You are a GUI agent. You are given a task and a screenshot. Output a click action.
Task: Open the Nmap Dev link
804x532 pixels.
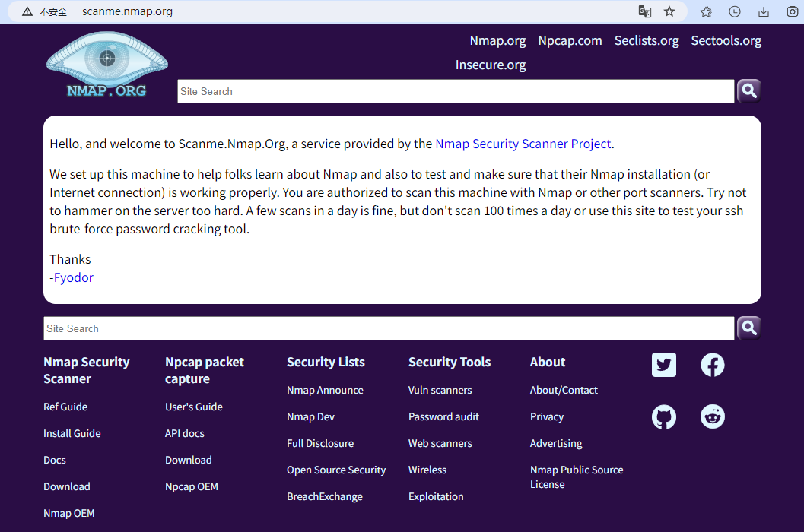[310, 417]
